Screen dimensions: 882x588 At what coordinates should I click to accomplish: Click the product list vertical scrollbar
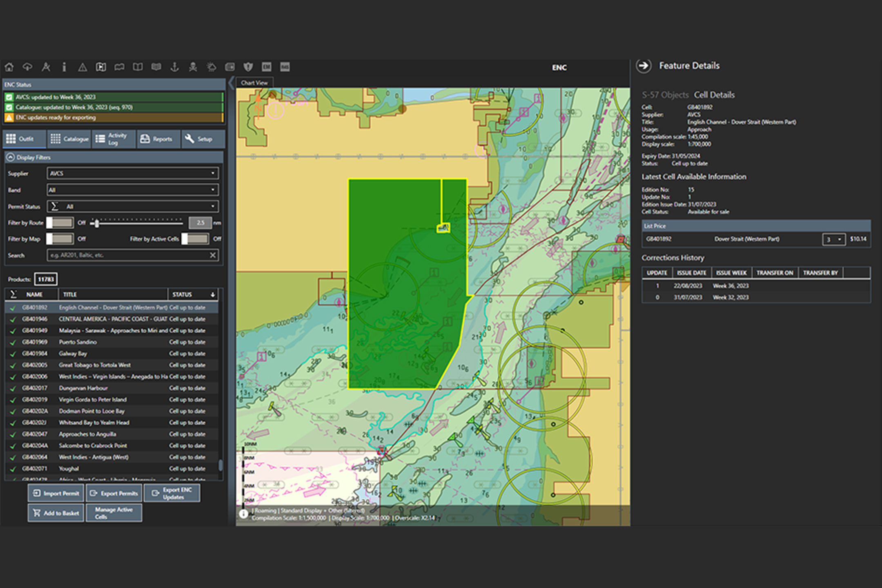(x=220, y=465)
